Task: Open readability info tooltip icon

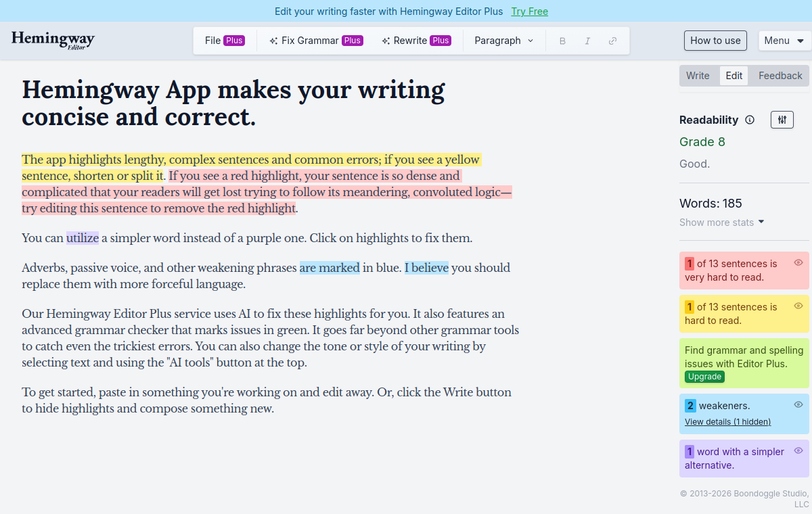Action: (x=750, y=120)
